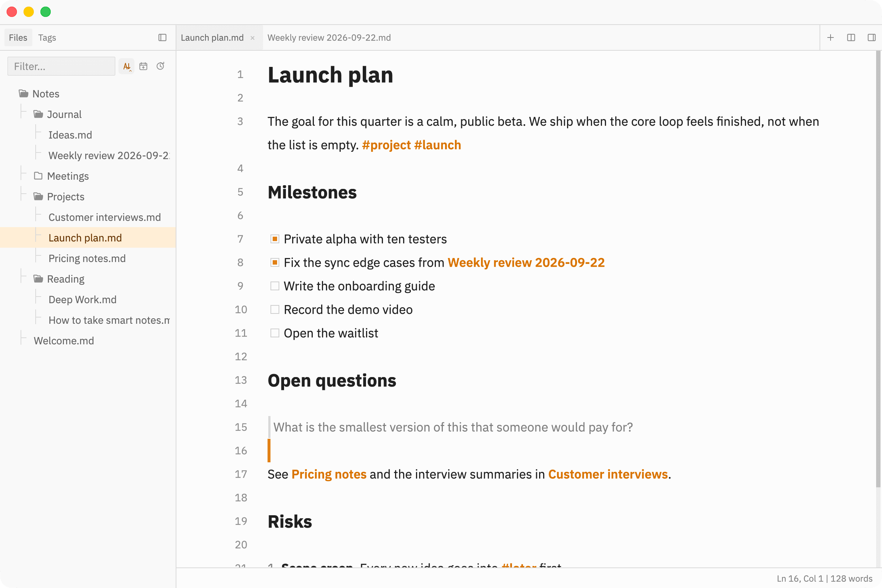Open Pricing notes.md from the tree

tap(87, 259)
